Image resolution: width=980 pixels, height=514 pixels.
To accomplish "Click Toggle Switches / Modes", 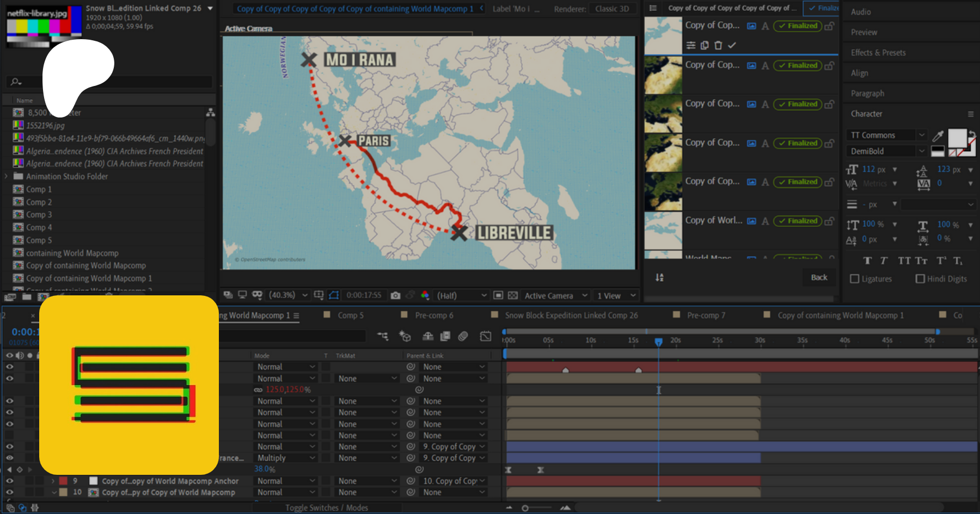I will coord(327,507).
